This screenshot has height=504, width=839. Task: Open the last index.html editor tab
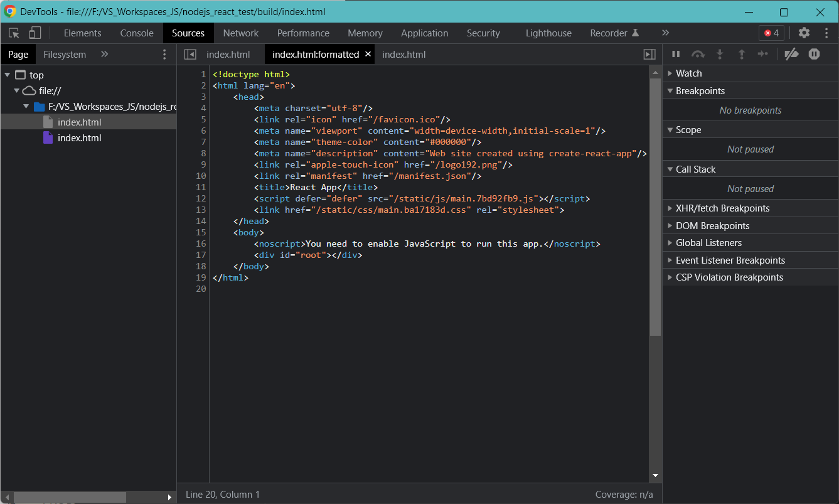pos(404,55)
